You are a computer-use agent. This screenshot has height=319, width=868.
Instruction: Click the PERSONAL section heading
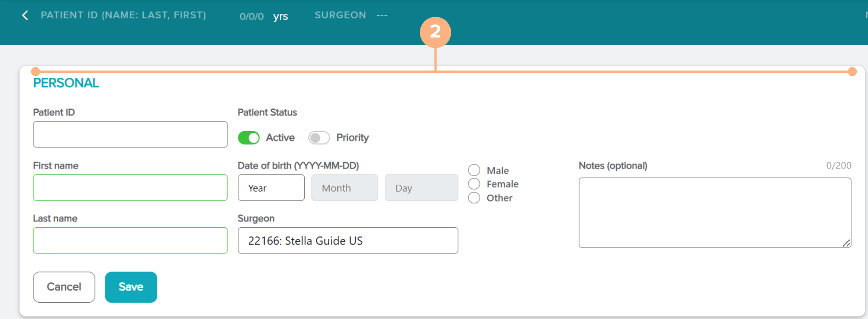click(x=66, y=83)
